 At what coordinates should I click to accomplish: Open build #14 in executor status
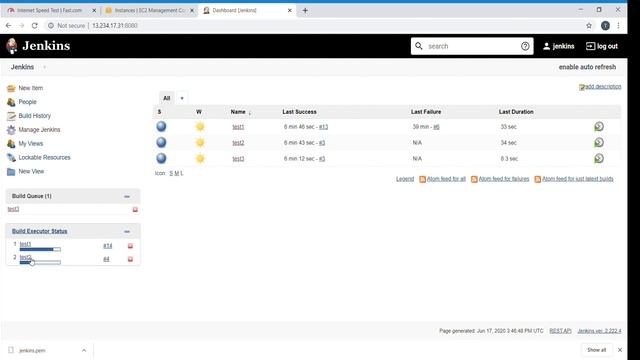tap(107, 246)
